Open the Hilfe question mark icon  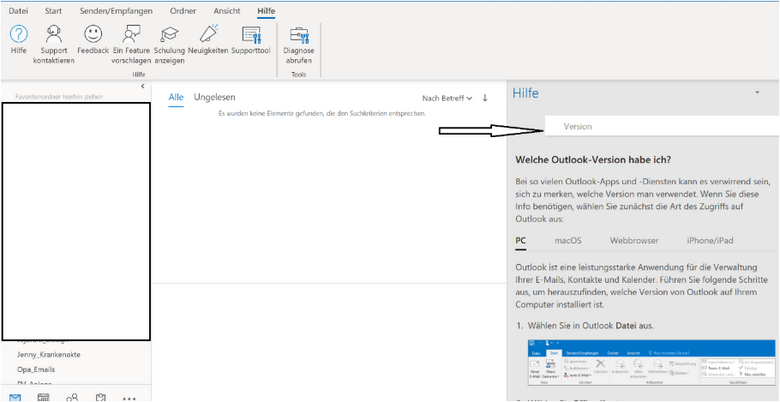point(19,34)
